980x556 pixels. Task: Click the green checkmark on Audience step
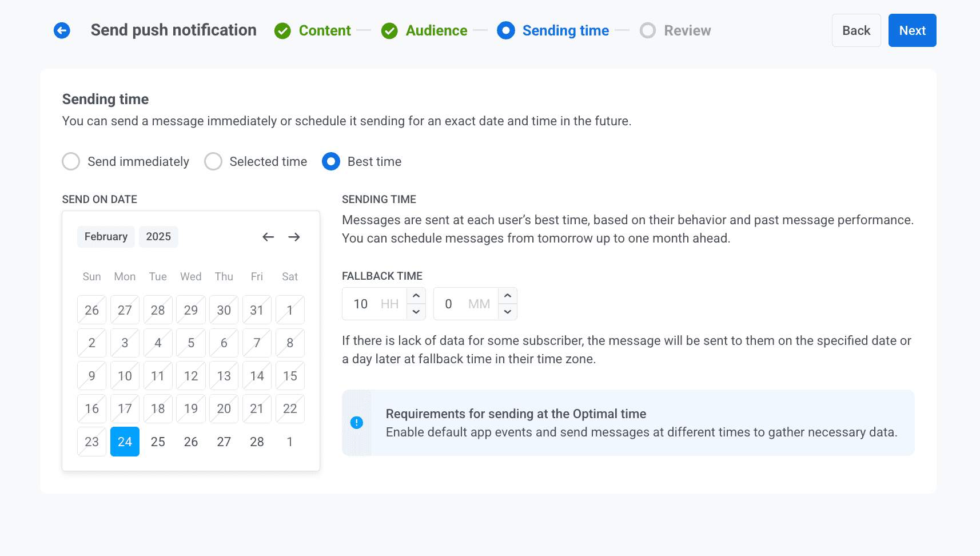(x=390, y=30)
